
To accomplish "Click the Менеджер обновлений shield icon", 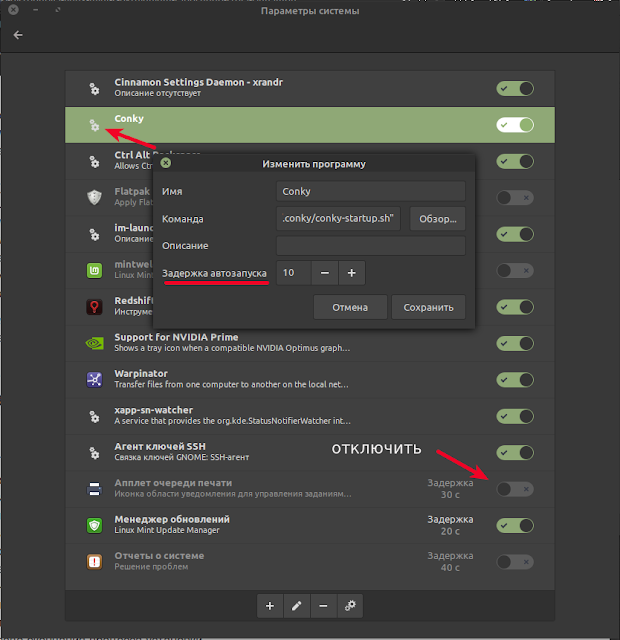I will pos(94,525).
